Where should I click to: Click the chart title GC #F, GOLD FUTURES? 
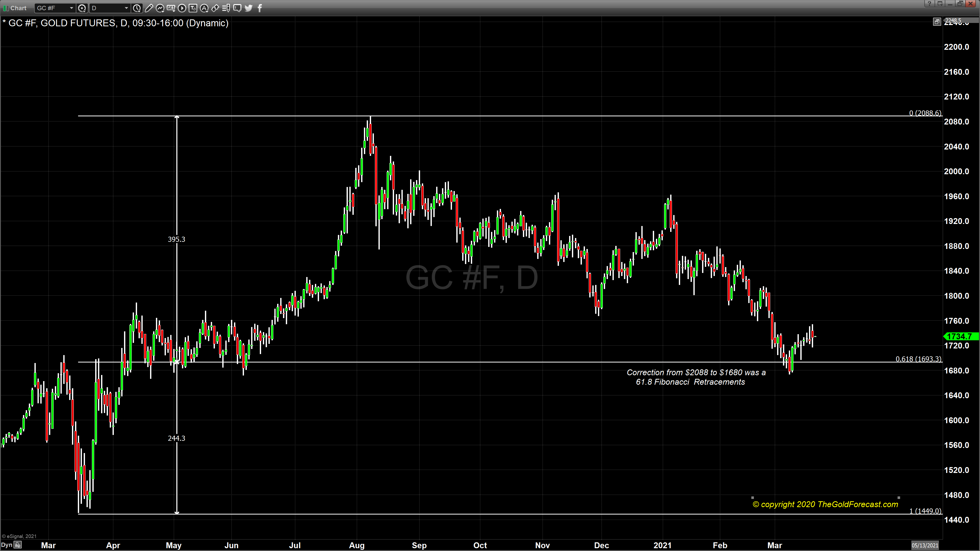115,23
